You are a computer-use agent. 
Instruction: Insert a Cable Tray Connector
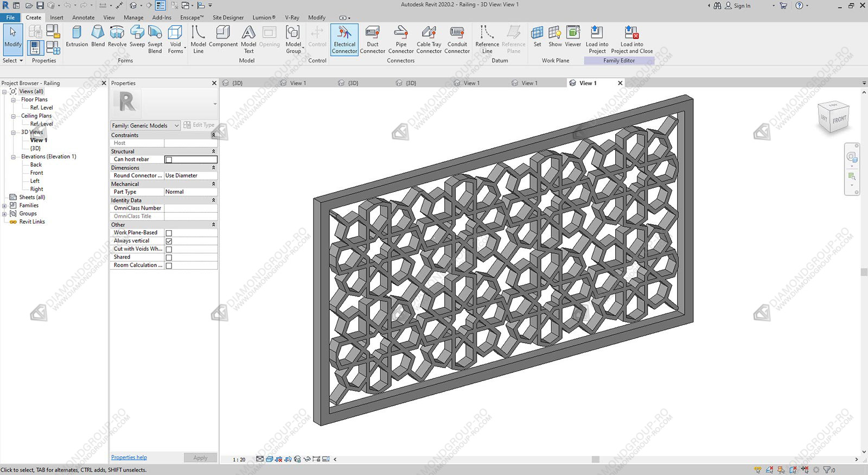coord(429,40)
